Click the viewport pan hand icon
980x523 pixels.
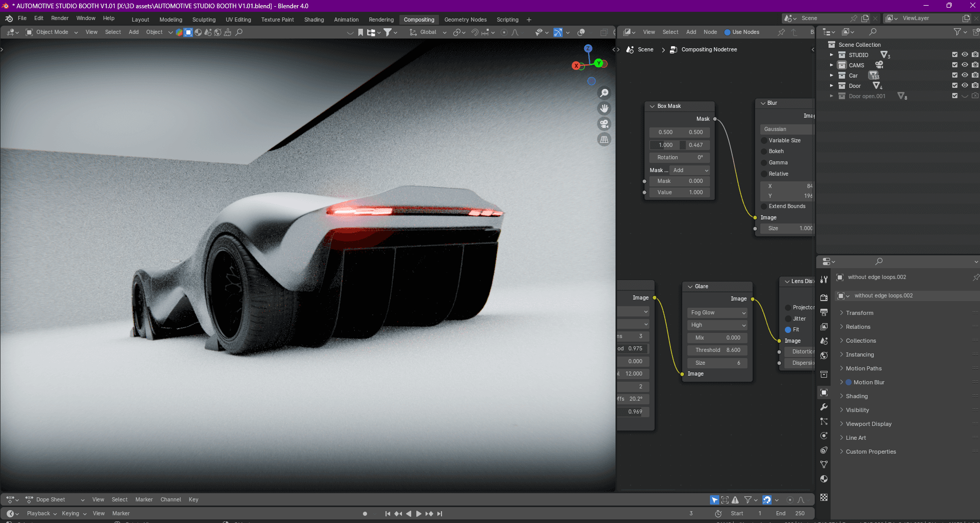(x=604, y=108)
